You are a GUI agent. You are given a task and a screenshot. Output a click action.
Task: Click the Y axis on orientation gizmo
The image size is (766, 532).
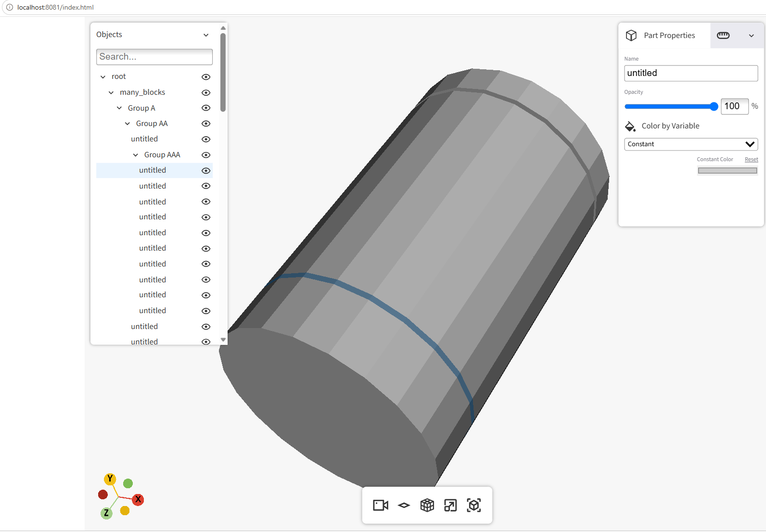tap(110, 479)
